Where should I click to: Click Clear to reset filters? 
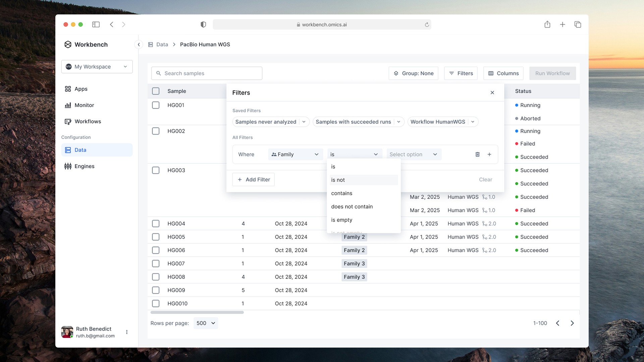[x=485, y=180]
